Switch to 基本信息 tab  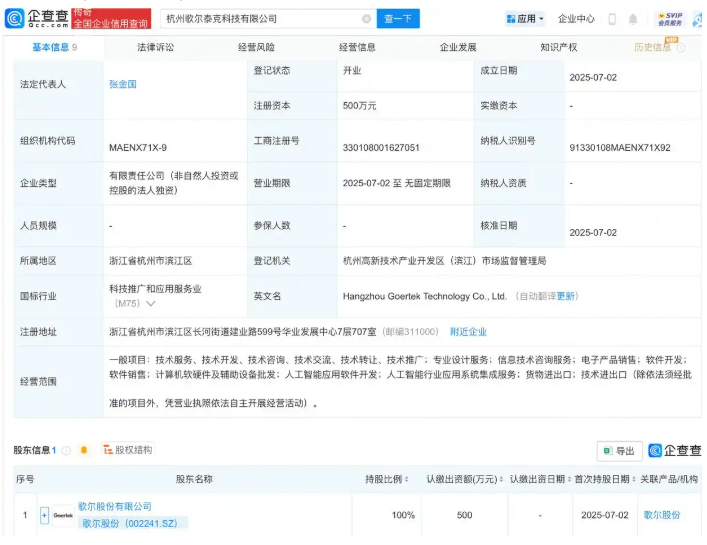(55, 47)
